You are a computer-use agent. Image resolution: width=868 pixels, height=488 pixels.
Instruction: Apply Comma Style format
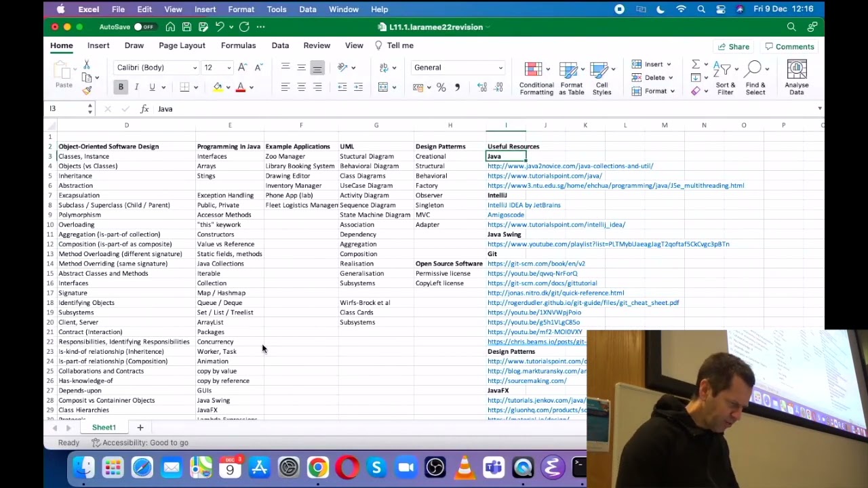pyautogui.click(x=457, y=87)
